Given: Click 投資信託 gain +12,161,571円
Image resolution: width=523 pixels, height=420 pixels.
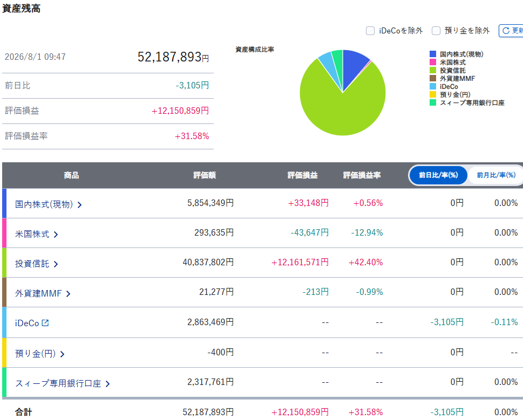Looking at the screenshot, I should 300,262.
